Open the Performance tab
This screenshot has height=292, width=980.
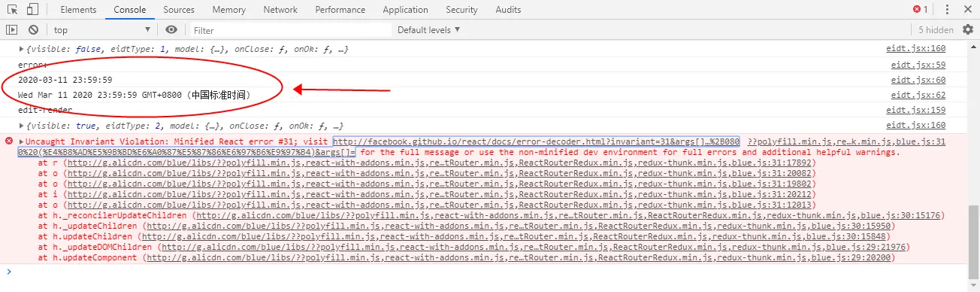340,10
